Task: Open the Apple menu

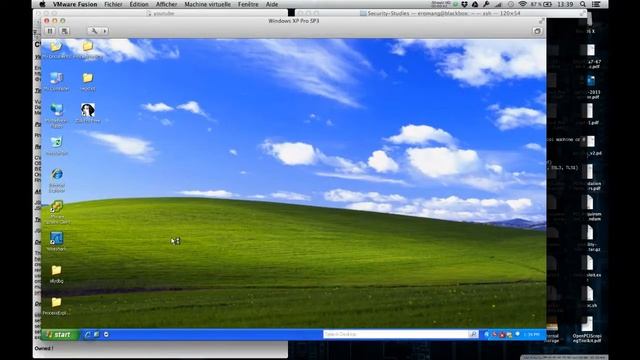Action: click(42, 4)
